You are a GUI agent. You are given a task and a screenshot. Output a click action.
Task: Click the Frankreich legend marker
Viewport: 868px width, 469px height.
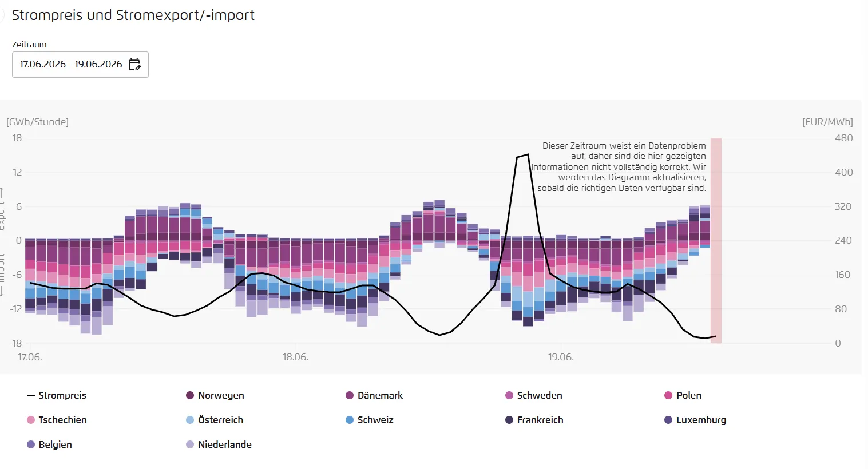509,420
